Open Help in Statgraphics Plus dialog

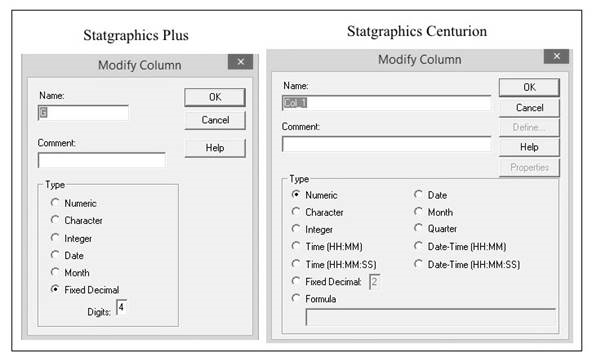pos(215,148)
